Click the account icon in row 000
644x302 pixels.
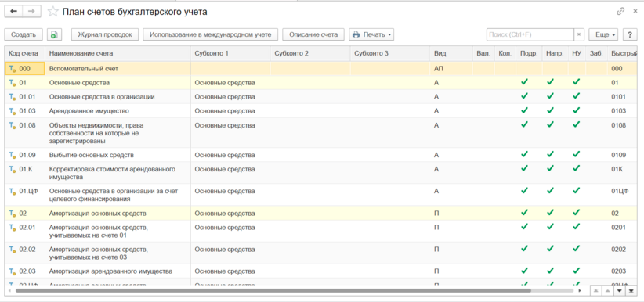(13, 69)
